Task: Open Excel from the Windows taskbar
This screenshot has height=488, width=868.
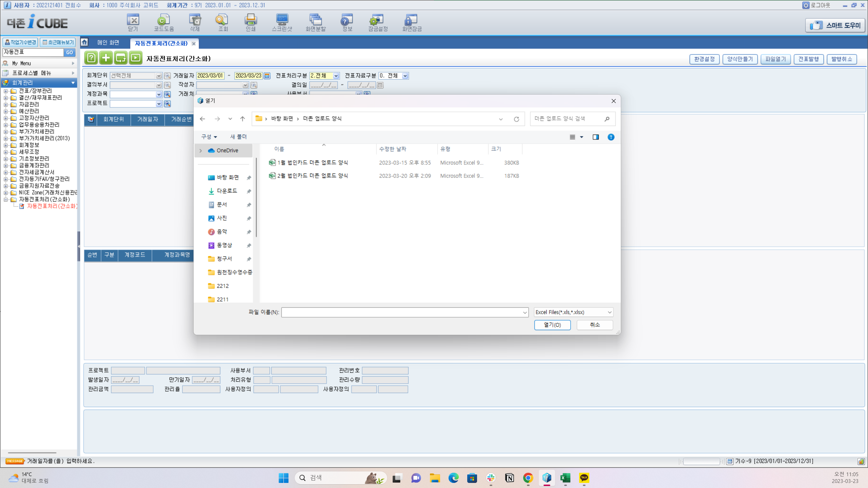Action: tap(565, 478)
